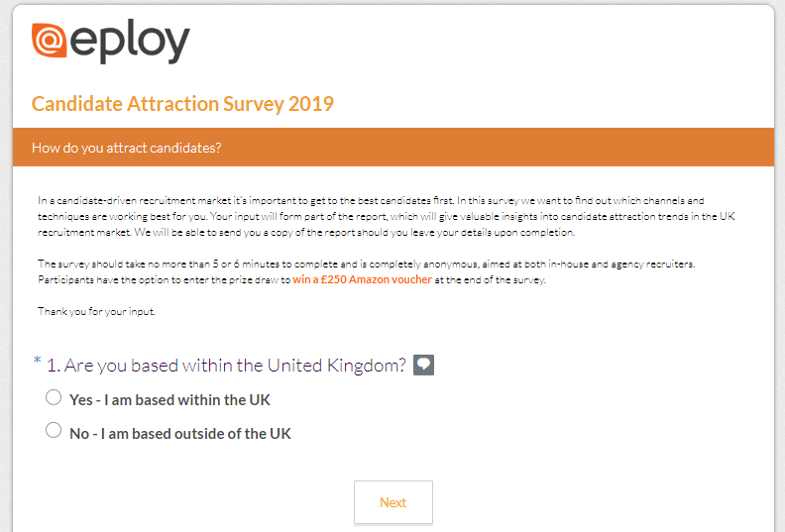Click the 'Candidate Attraction Survey 2019' heading

[x=182, y=104]
